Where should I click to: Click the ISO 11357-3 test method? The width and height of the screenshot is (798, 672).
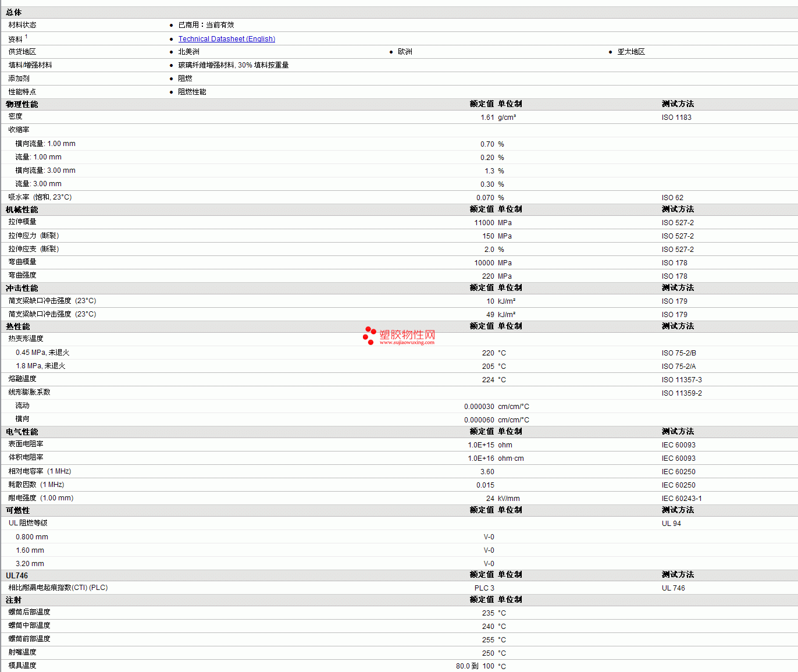pyautogui.click(x=682, y=380)
